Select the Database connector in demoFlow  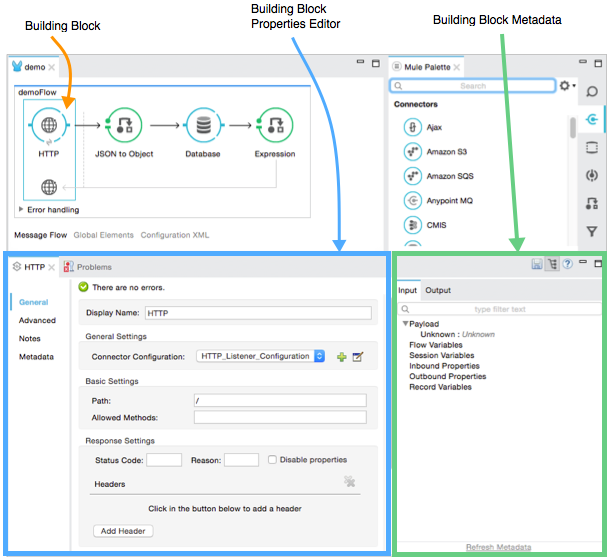(202, 126)
